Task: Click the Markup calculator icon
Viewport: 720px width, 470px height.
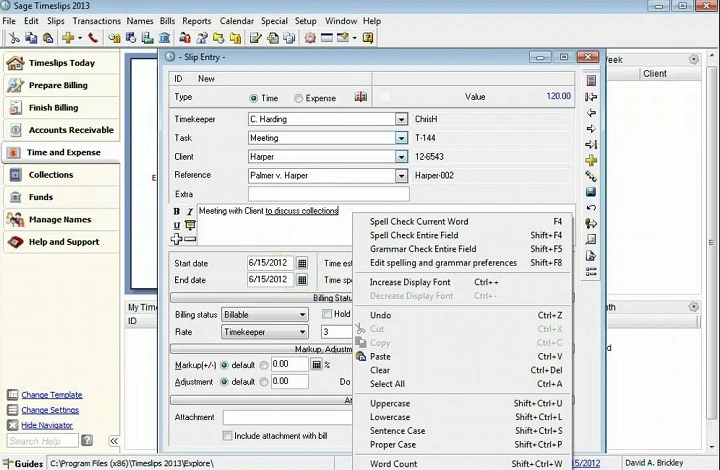Action: click(316, 365)
